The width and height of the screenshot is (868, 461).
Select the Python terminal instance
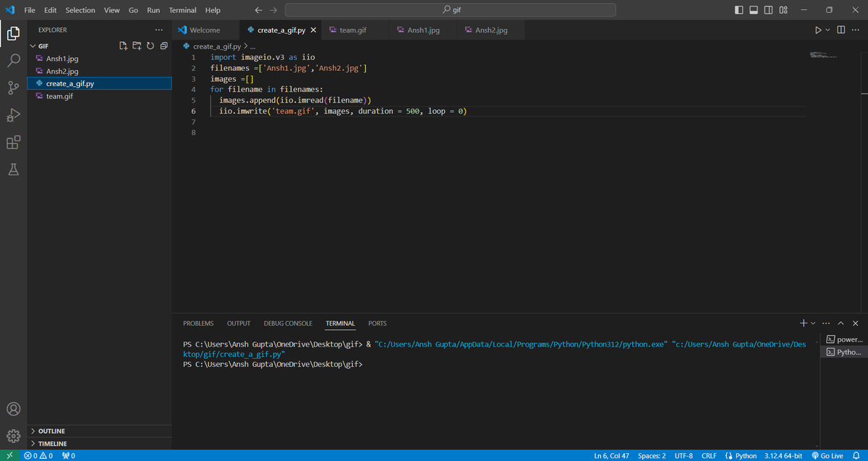coord(844,352)
